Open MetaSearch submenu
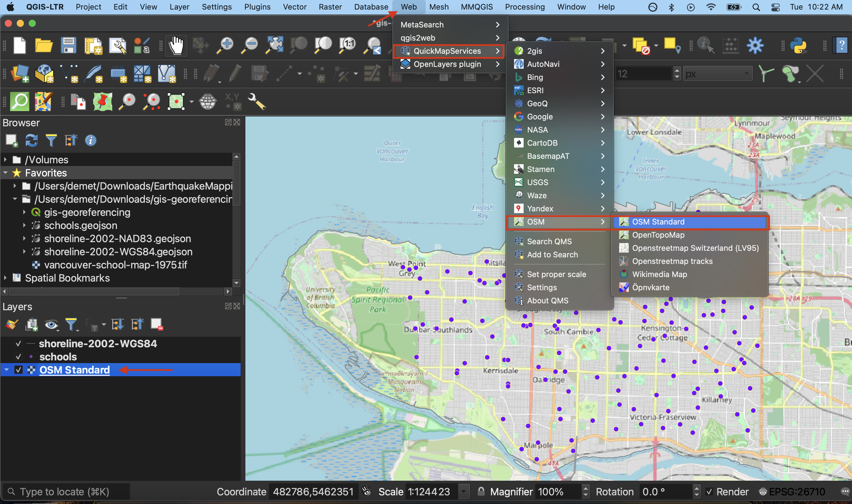The width and height of the screenshot is (852, 504). (450, 24)
